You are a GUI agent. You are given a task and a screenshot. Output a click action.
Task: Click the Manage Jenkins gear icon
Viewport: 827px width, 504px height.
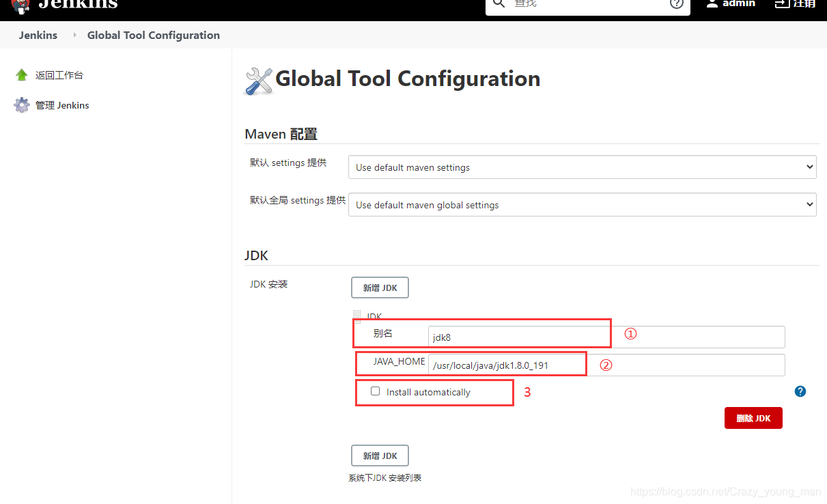click(22, 105)
